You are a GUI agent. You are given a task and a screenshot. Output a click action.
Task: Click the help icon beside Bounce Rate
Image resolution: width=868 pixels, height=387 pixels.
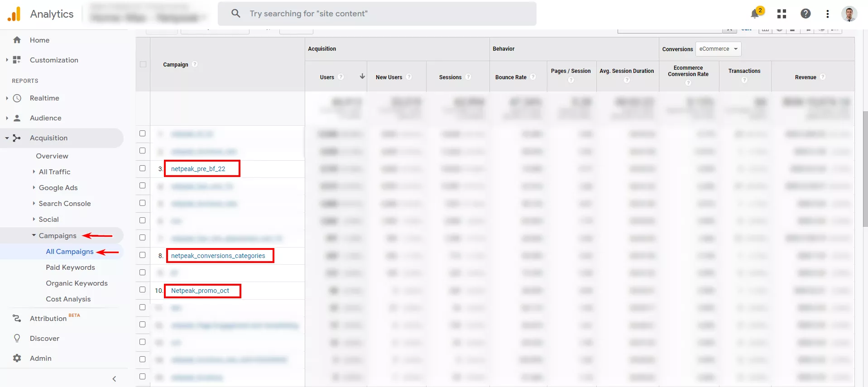533,77
